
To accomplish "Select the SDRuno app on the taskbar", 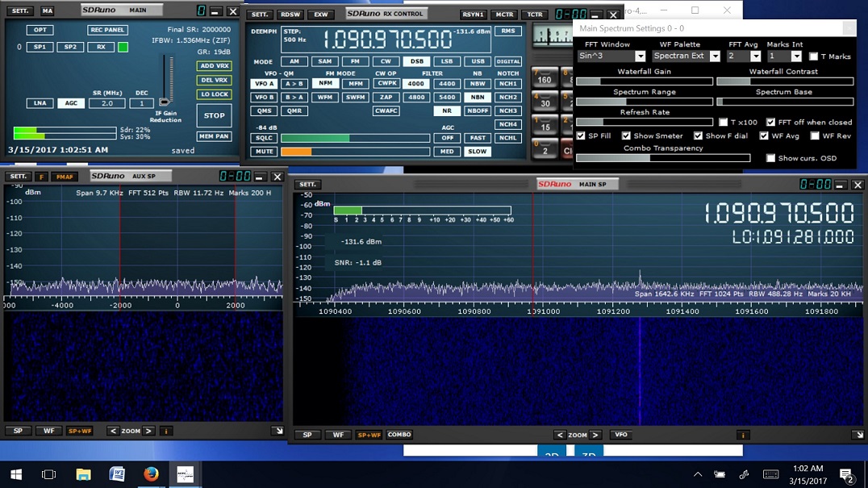I will coord(185,474).
